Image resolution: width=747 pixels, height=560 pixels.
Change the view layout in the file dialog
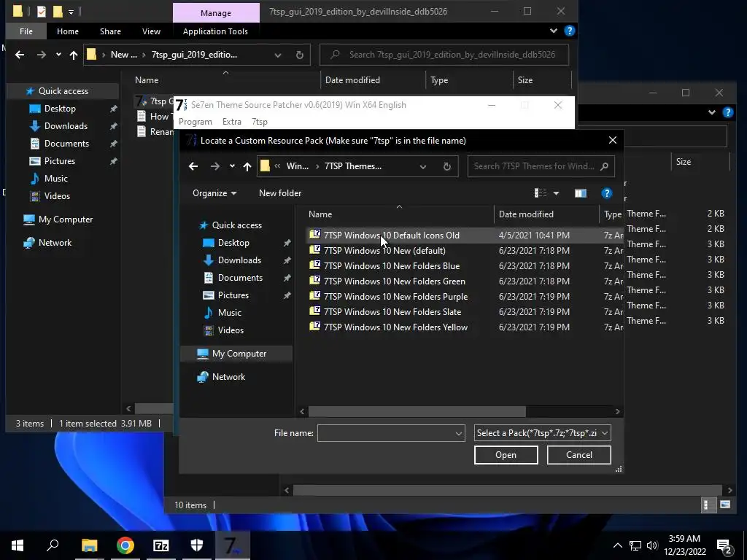coord(541,192)
